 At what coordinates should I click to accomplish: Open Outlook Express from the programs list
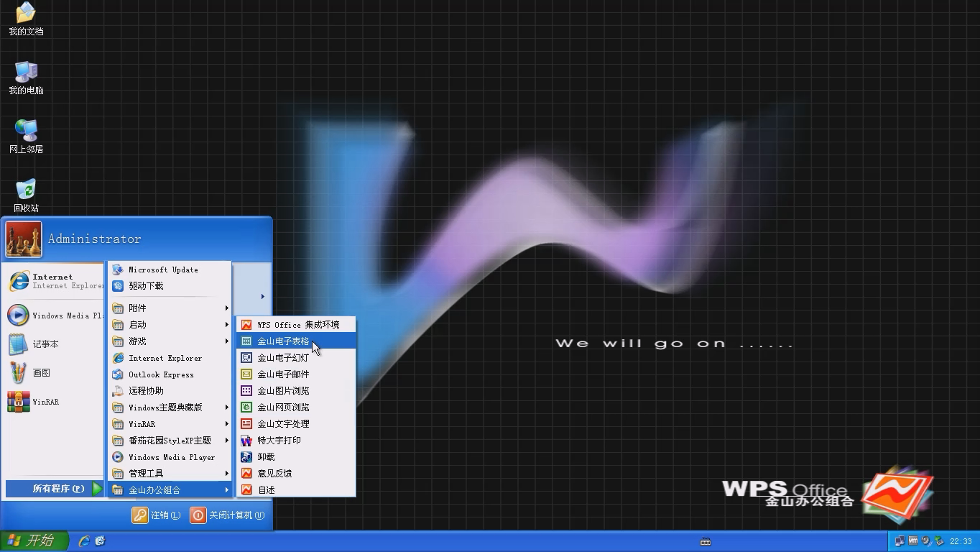coord(170,374)
